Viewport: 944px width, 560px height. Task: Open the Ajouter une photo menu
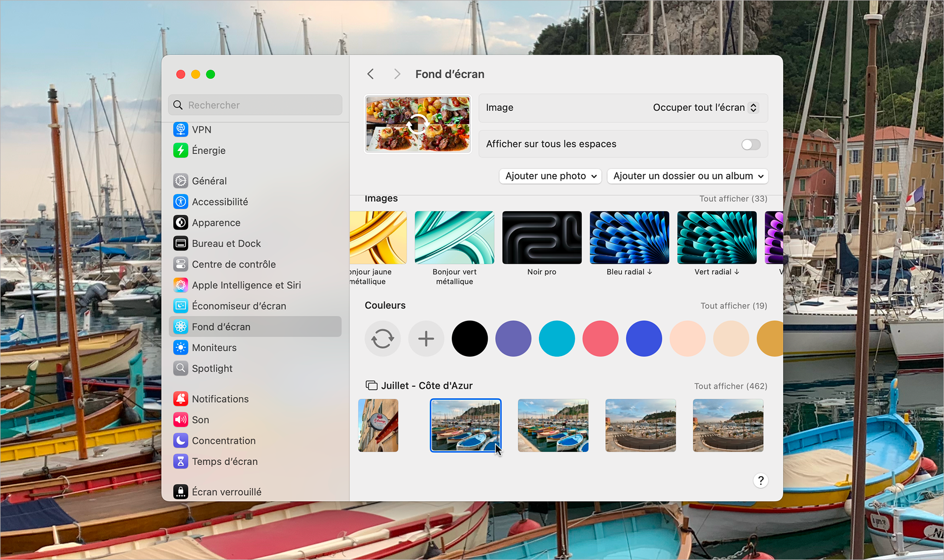pyautogui.click(x=550, y=176)
